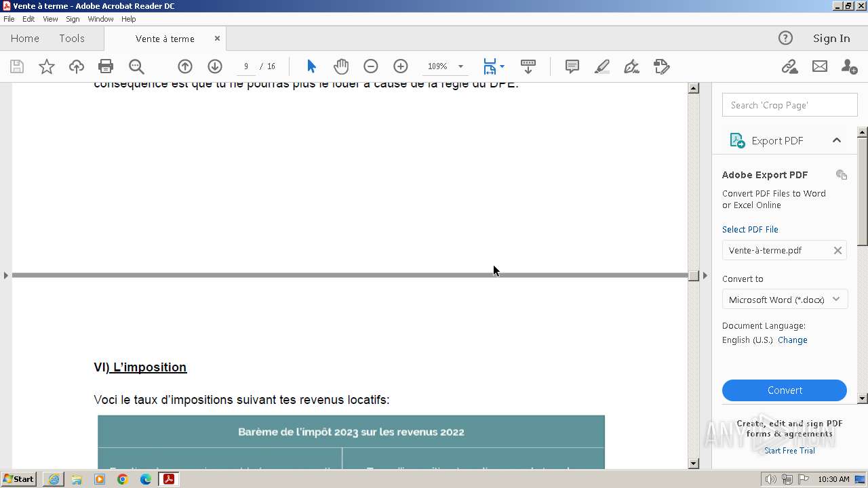Open the zoom level dropdown
The height and width of the screenshot is (488, 868).
tap(460, 66)
